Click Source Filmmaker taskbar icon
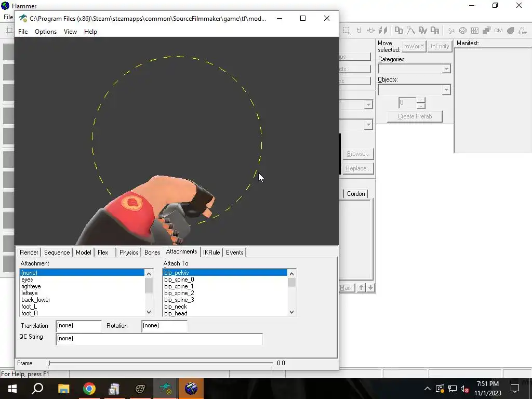The height and width of the screenshot is (399, 532). [140, 389]
